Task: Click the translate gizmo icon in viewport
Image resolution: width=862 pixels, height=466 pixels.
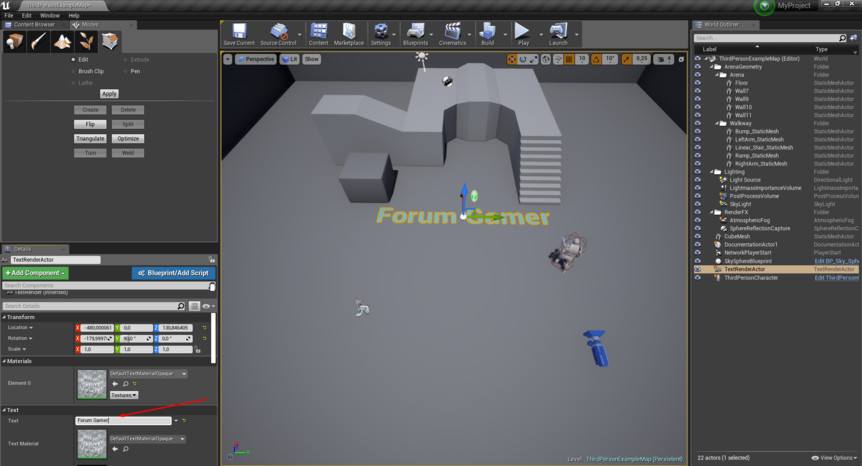Action: [512, 59]
